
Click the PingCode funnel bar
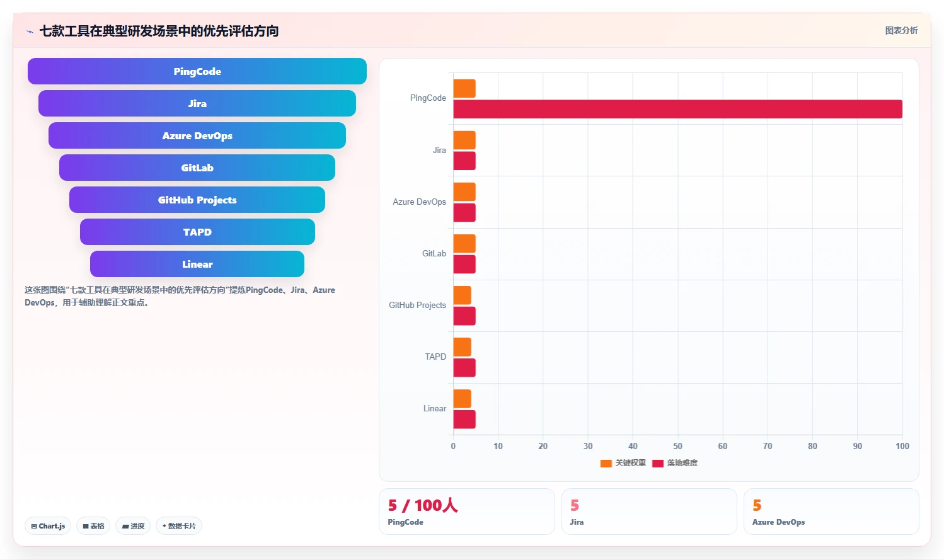click(x=197, y=71)
